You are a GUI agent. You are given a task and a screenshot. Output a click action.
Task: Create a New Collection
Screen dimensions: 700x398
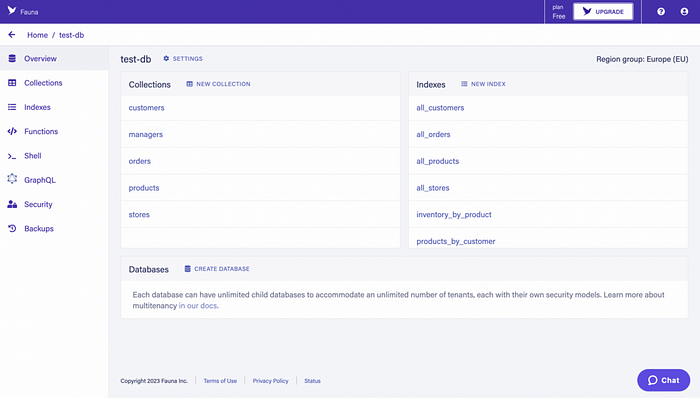pyautogui.click(x=218, y=84)
